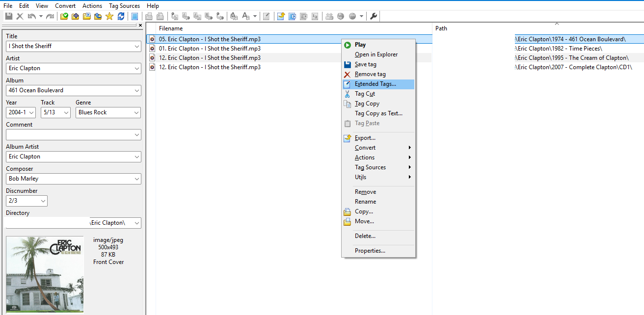Click the Filename column header
This screenshot has width=644, height=315.
click(x=171, y=28)
